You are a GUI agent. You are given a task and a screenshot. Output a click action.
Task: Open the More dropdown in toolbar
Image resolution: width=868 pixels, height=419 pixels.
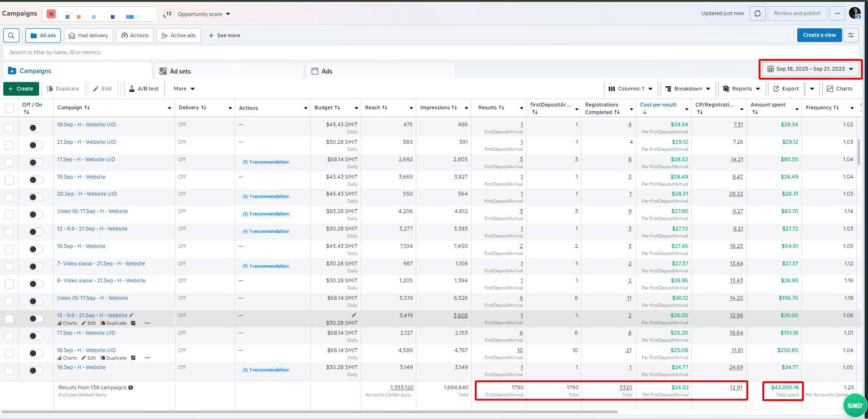(184, 89)
